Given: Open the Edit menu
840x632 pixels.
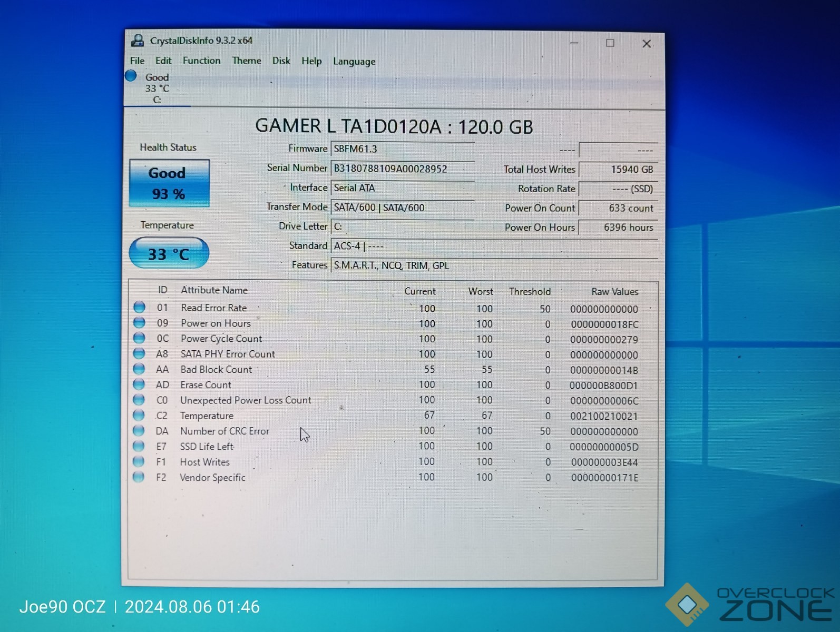Looking at the screenshot, I should [163, 61].
